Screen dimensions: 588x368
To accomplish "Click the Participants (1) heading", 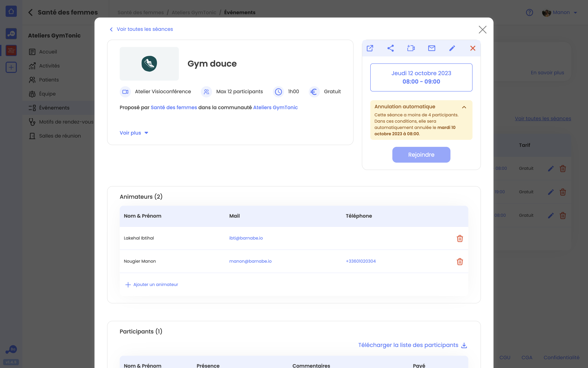I will pyautogui.click(x=141, y=332).
